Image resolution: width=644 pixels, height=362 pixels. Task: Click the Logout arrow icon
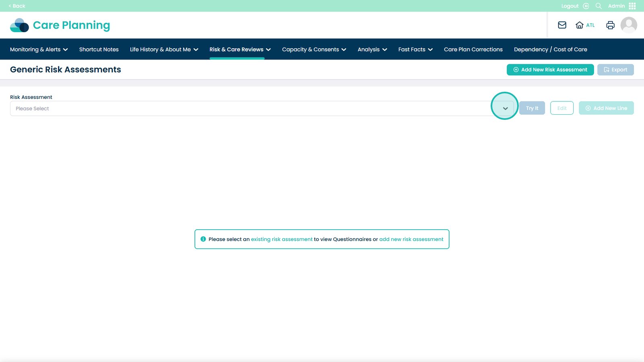pyautogui.click(x=586, y=6)
